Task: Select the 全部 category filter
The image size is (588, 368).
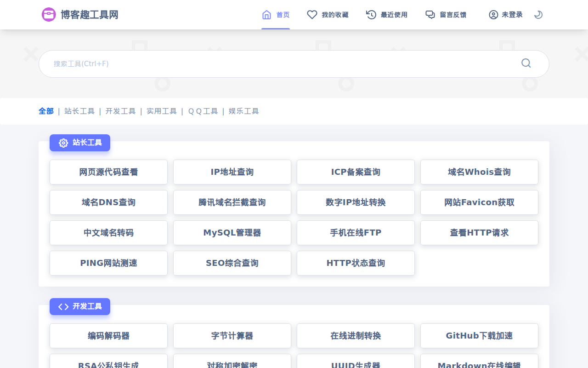Action: coord(46,111)
